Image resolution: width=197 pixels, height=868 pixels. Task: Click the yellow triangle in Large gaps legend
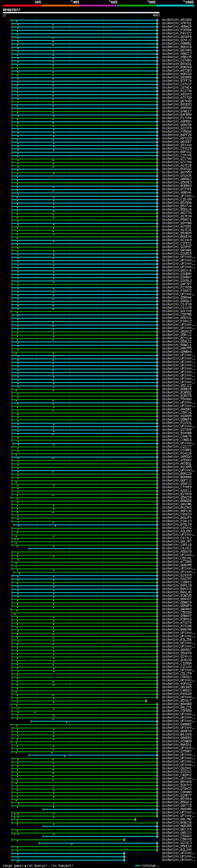pyautogui.click(x=25, y=866)
